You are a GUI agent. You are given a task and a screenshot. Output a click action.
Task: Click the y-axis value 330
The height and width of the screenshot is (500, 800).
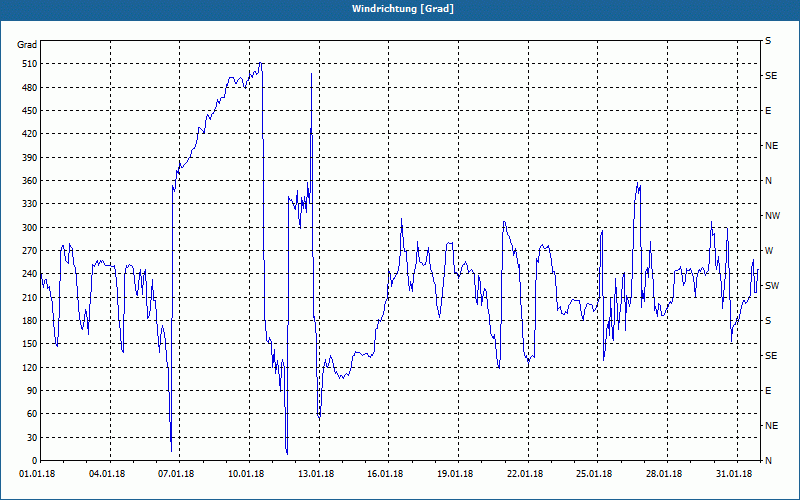(31, 204)
